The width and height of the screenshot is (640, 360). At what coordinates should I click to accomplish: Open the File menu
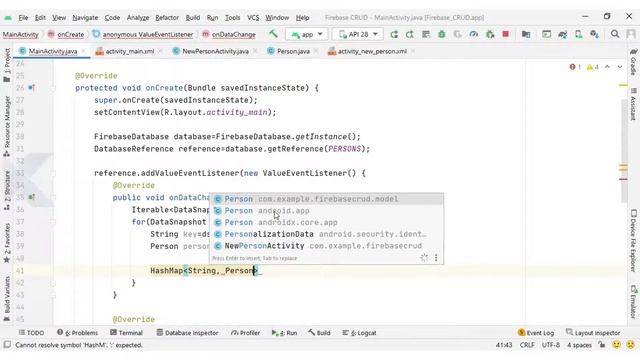tap(23, 18)
